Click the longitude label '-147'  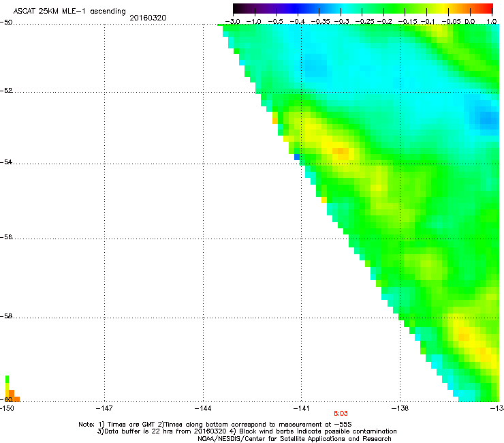[x=104, y=408]
